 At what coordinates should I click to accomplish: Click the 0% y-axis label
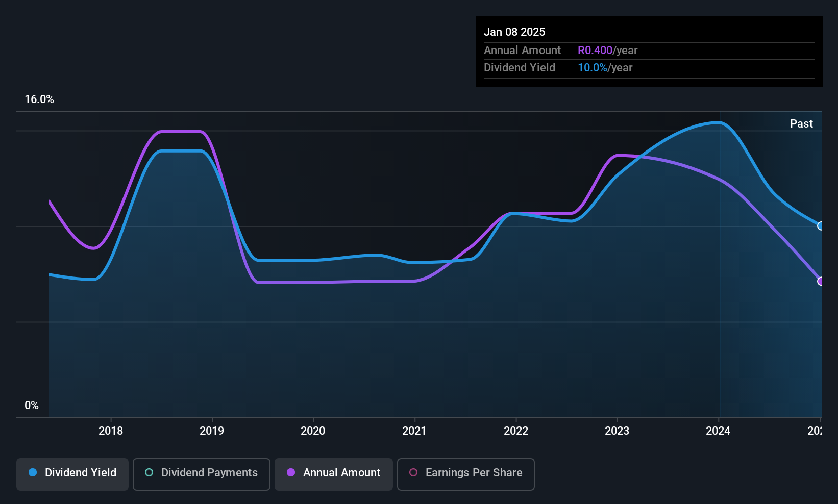point(32,406)
